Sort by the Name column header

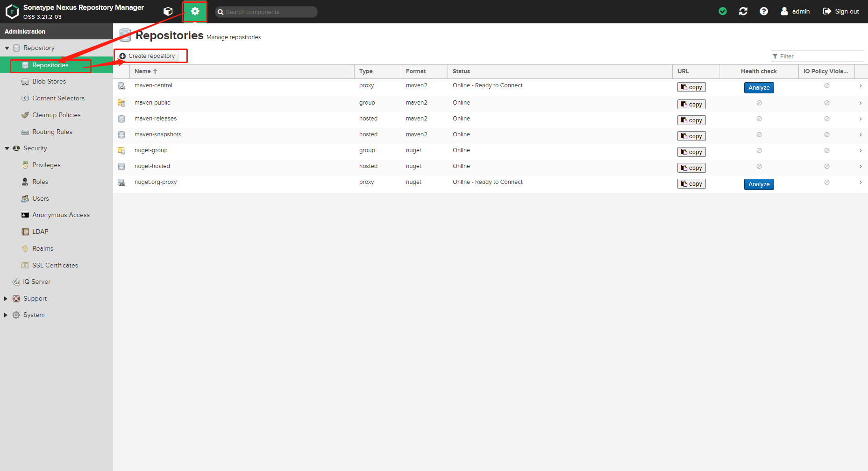[x=242, y=71]
